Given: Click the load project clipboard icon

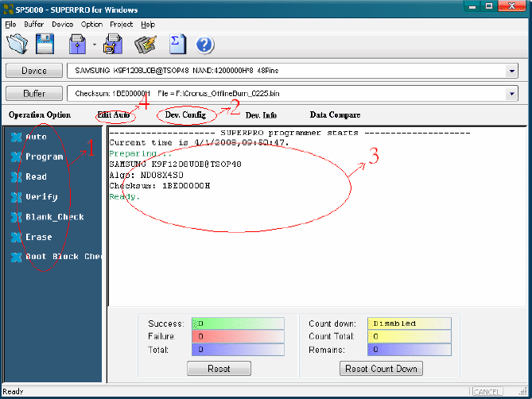Looking at the screenshot, I should pyautogui.click(x=78, y=45).
